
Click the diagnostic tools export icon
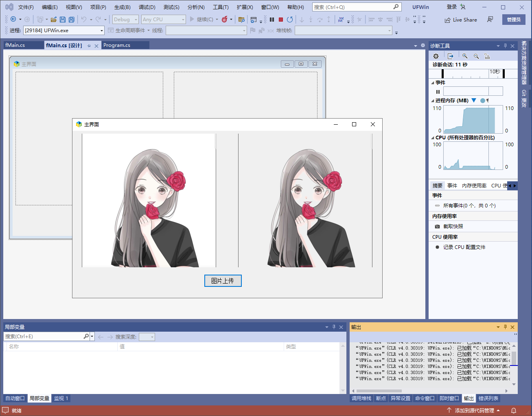coord(450,56)
